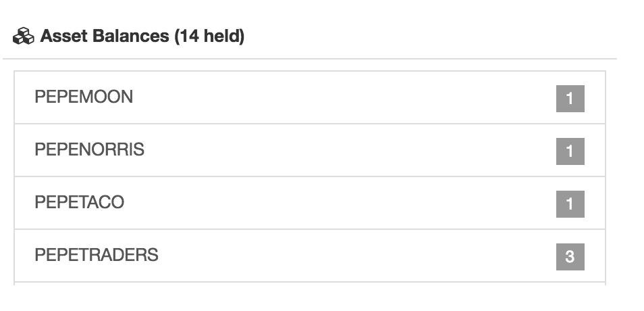Click PEPENORRIS's quantity badge showing 1

pos(570,151)
